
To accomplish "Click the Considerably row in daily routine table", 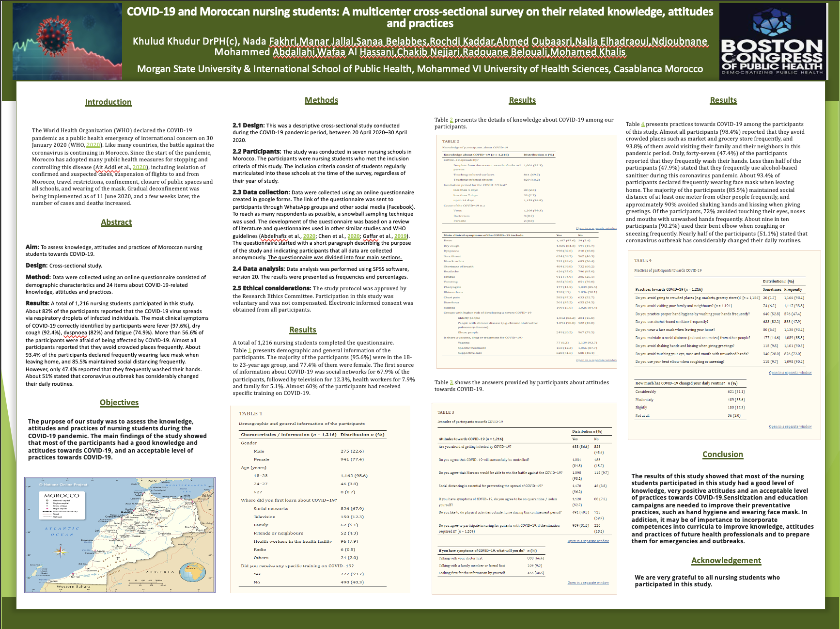I will tap(690, 392).
